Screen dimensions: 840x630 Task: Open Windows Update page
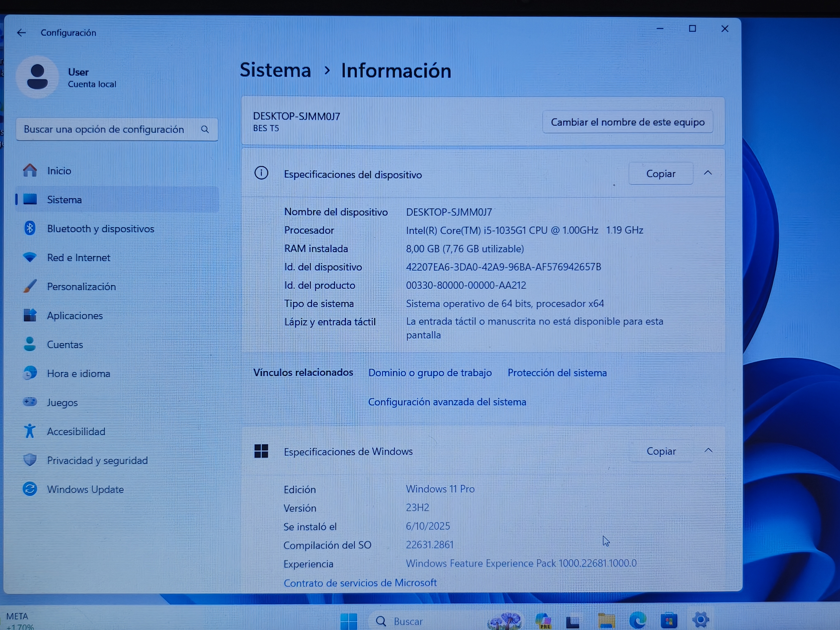[x=85, y=489]
